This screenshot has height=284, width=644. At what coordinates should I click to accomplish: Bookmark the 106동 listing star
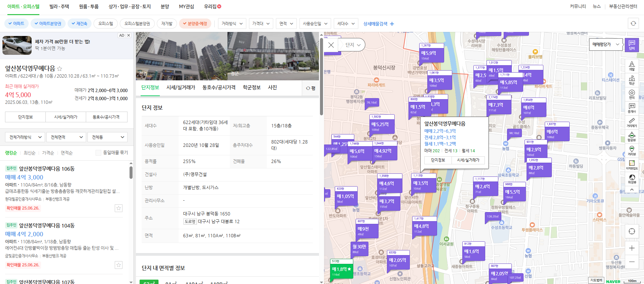coord(118,208)
